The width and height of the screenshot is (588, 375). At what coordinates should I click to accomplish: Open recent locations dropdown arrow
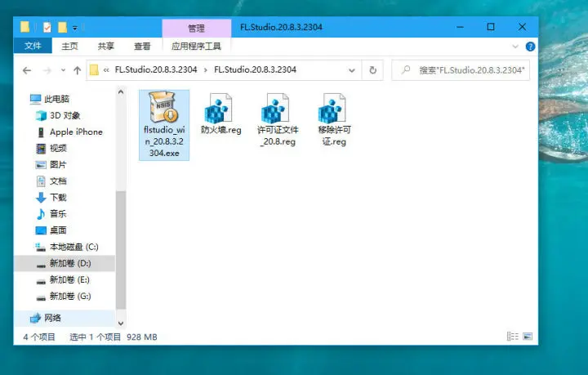63,70
